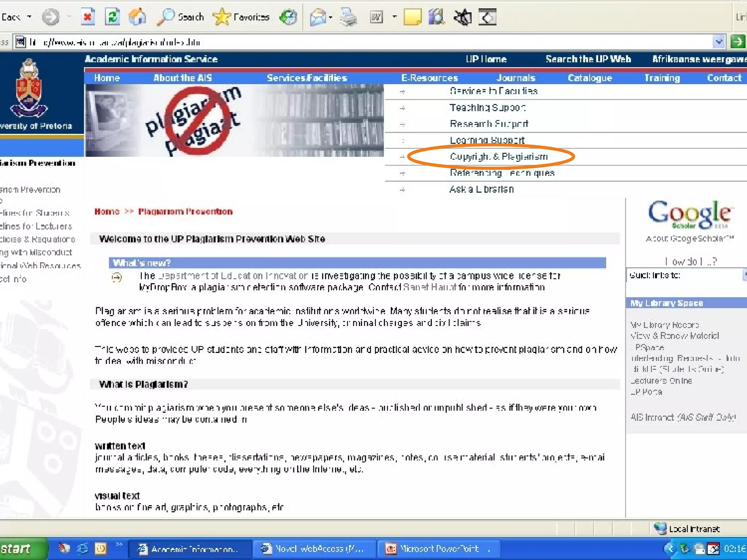Image resolution: width=747 pixels, height=560 pixels.
Task: Open the E-Resources menu
Action: pos(429,78)
